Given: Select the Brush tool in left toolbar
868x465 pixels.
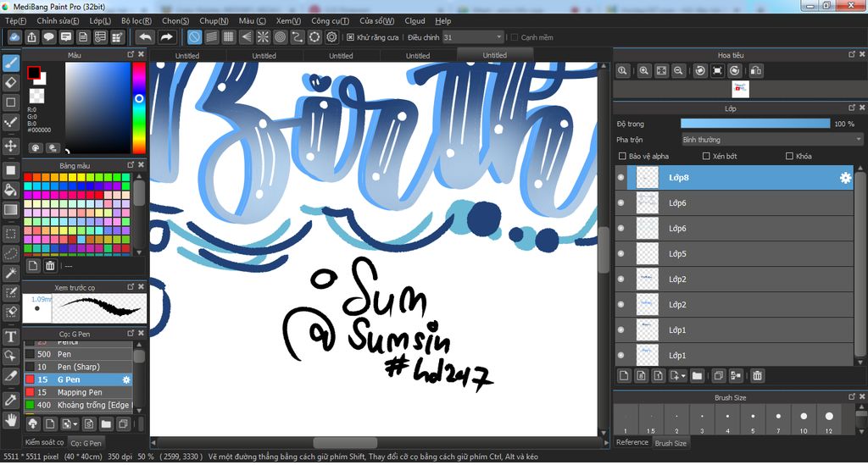Looking at the screenshot, I should pyautogui.click(x=10, y=63).
